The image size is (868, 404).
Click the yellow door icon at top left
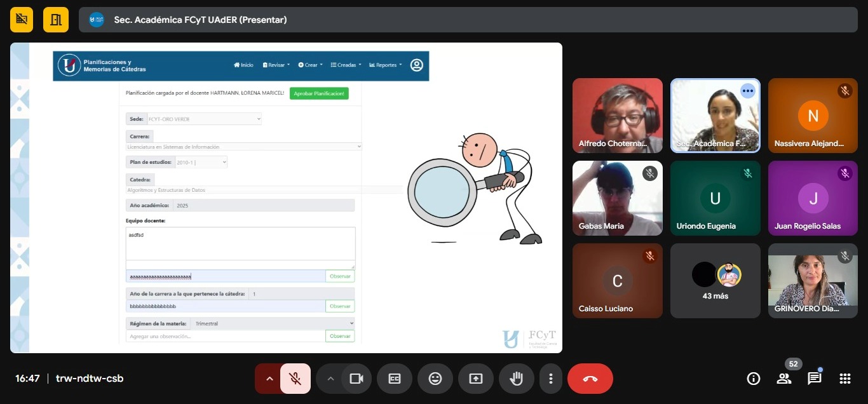coord(56,20)
